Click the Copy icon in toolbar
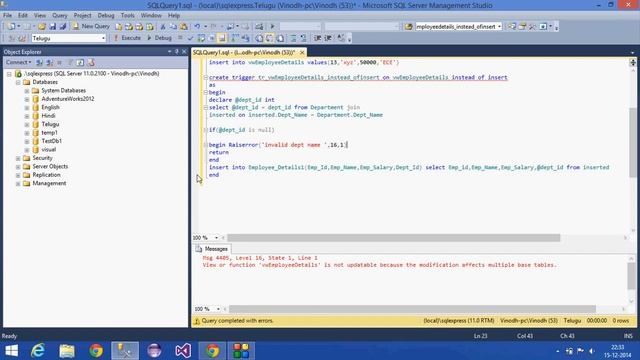640x360 pixels. coord(173,27)
